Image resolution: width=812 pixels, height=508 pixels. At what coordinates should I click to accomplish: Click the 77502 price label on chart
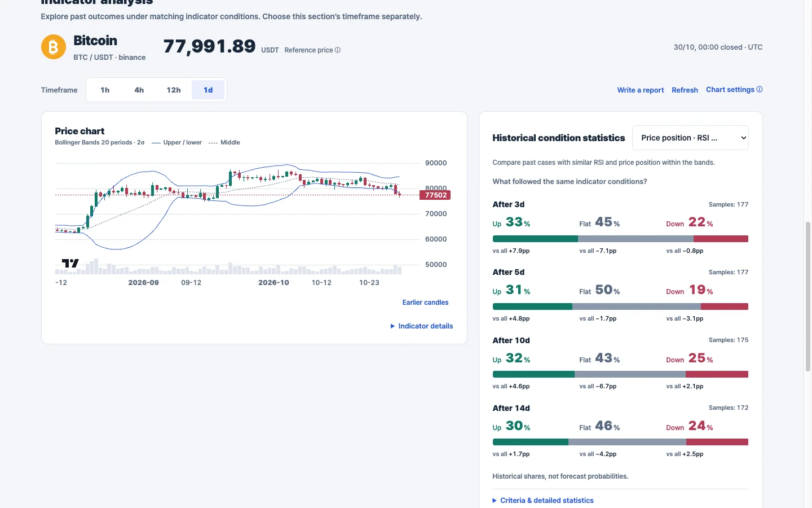click(x=435, y=195)
